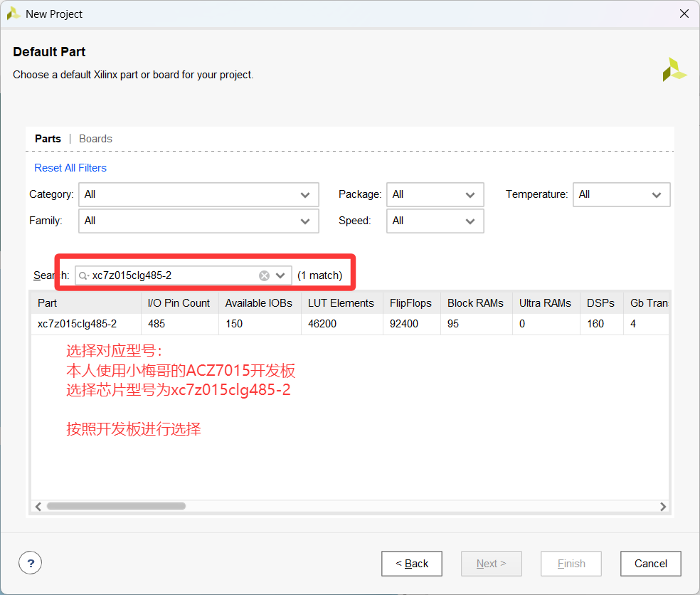Click the Vivado logo in title bar

(x=14, y=14)
